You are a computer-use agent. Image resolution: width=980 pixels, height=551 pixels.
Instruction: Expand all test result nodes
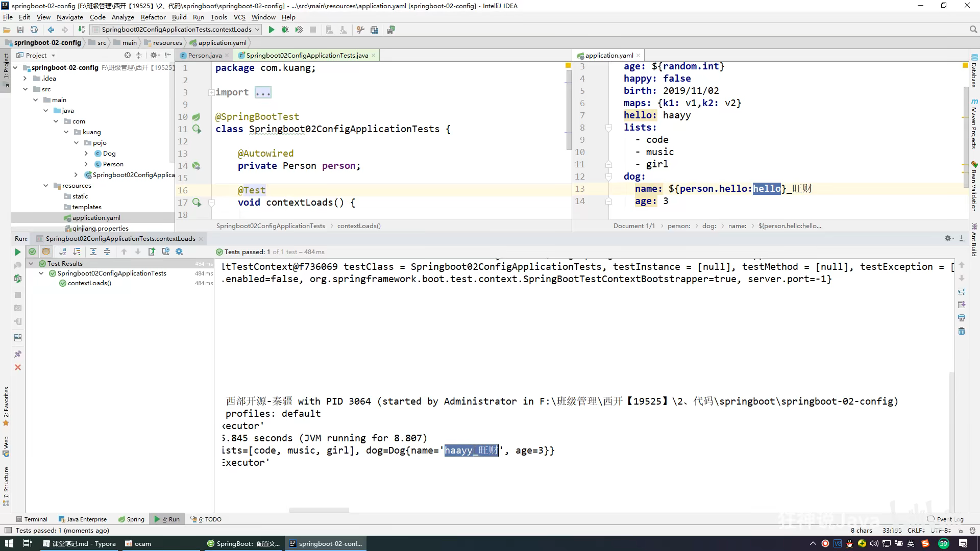coord(93,252)
